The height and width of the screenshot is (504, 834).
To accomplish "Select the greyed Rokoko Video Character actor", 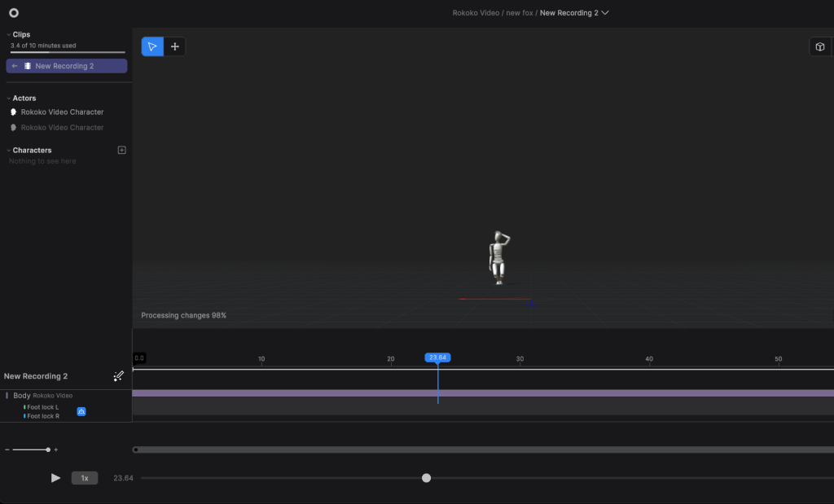I will click(x=62, y=128).
